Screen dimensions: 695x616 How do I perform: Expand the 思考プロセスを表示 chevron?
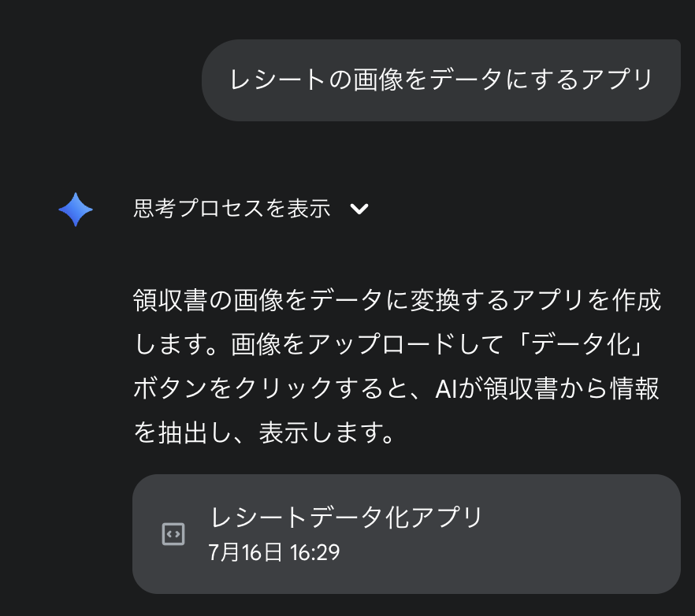click(359, 208)
